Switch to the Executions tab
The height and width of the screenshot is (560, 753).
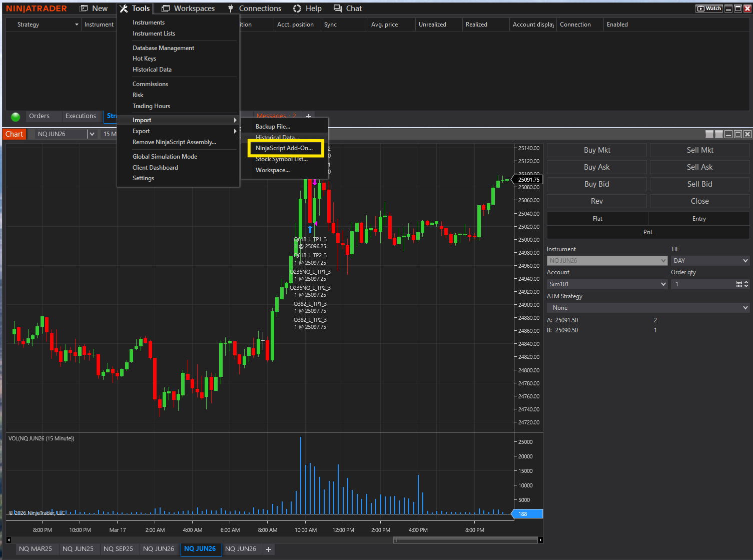pos(81,116)
